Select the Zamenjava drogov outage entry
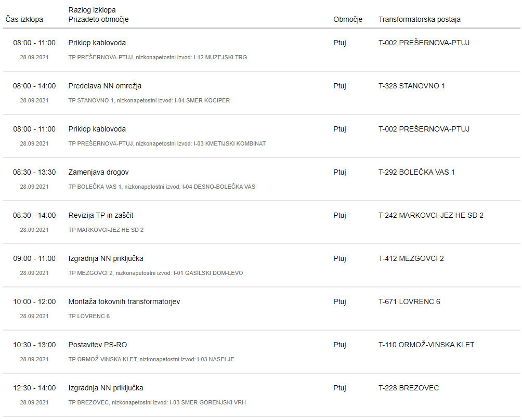This screenshot has height=420, width=522. [99, 172]
